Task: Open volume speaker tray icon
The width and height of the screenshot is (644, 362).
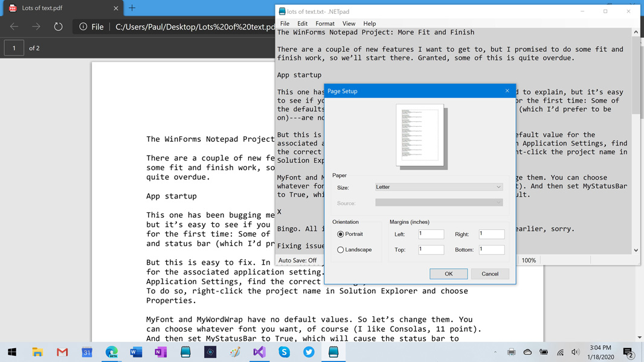Action: coord(575,352)
